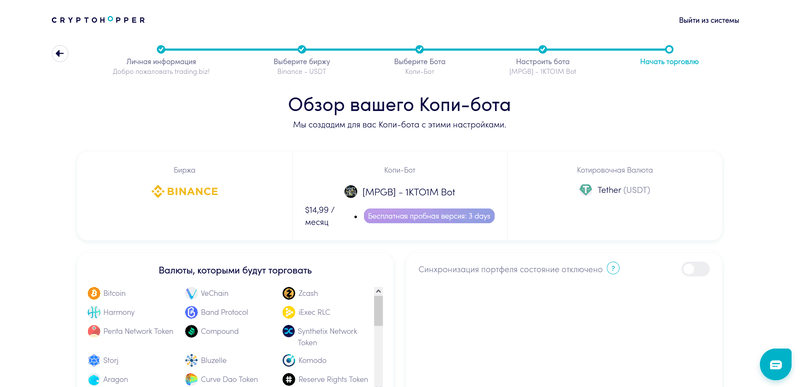Click the Aragon label

115,379
